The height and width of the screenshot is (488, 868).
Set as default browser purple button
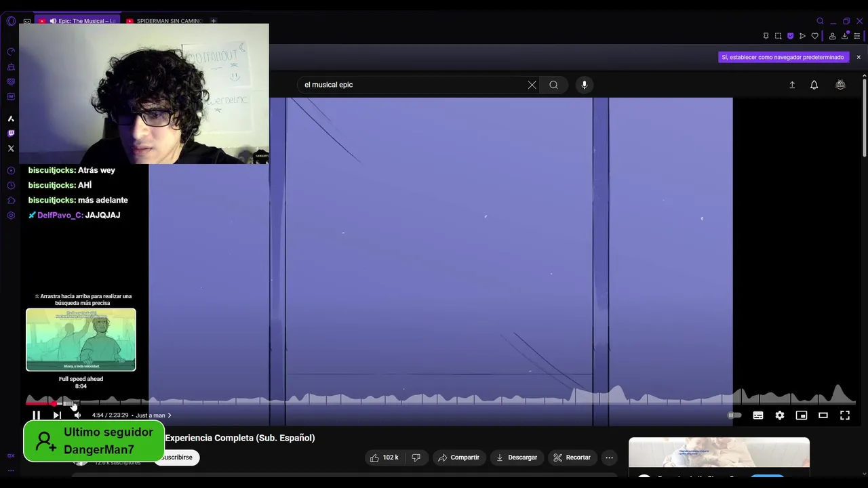(783, 57)
